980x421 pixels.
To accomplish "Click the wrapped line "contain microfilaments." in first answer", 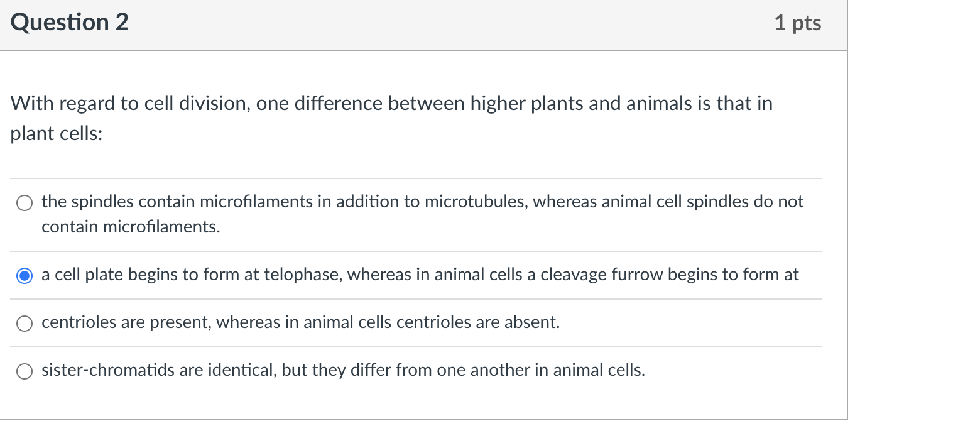I will click(131, 227).
